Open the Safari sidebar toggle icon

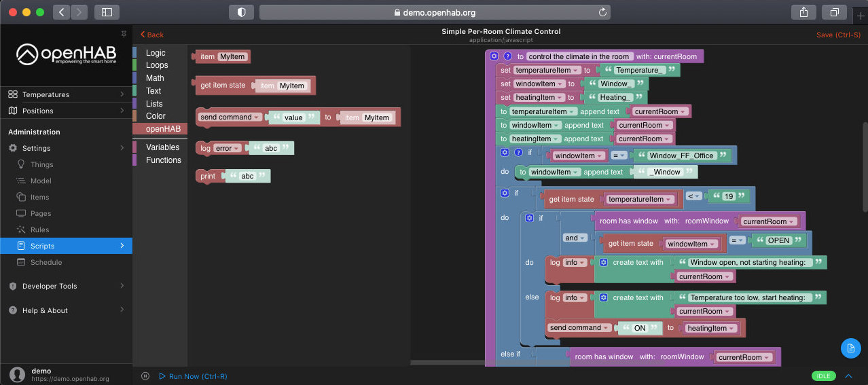click(x=107, y=12)
